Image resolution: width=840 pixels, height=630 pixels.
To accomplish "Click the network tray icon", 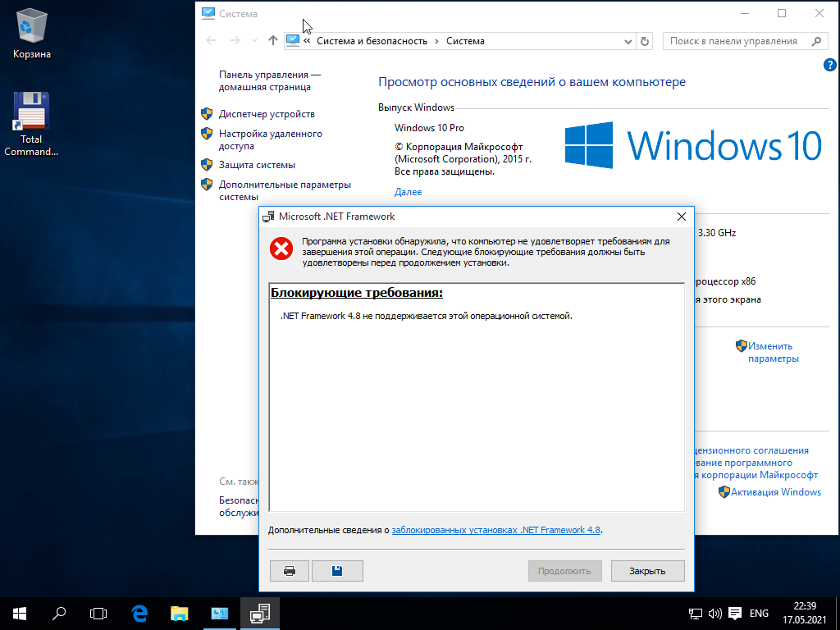I will pyautogui.click(x=696, y=614).
